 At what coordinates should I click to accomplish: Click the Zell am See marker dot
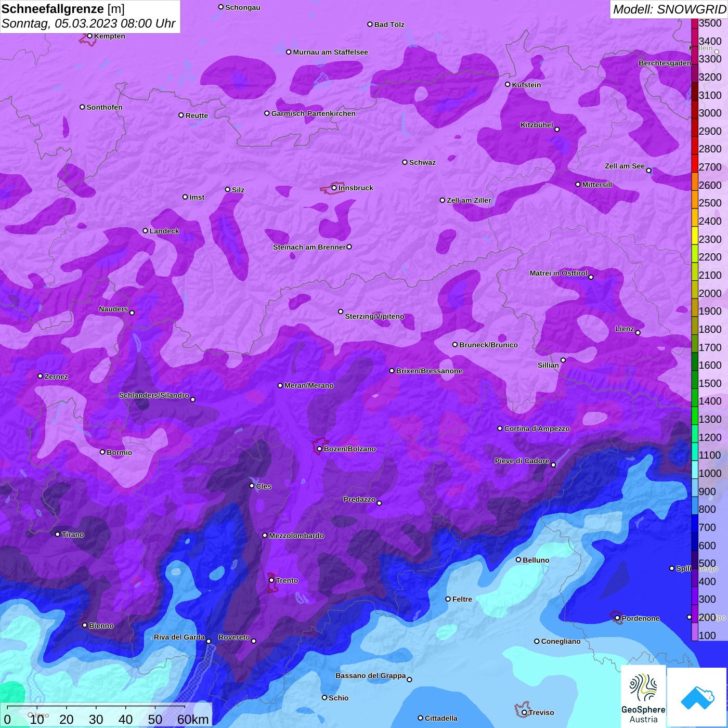(648, 171)
